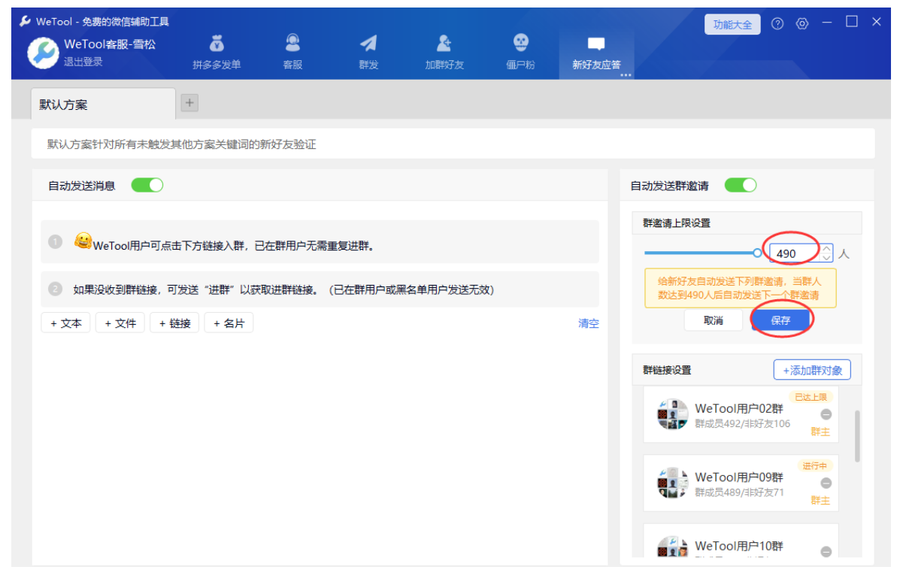Close the WeTool window
The height and width of the screenshot is (588, 897).
coord(877,22)
